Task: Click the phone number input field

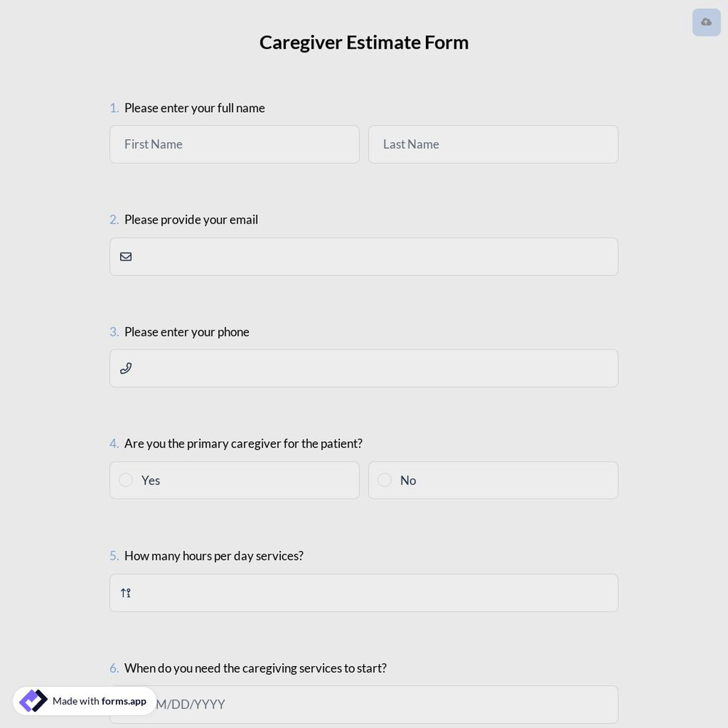Action: (x=364, y=368)
